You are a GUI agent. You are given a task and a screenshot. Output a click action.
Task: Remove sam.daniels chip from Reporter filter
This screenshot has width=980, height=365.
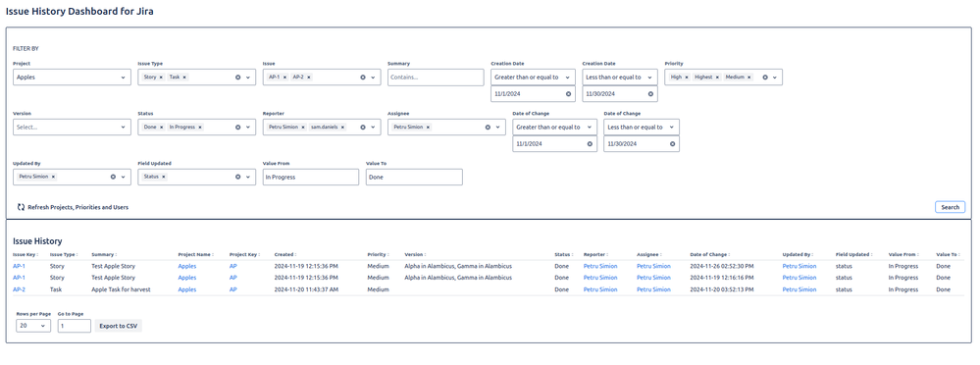(342, 127)
